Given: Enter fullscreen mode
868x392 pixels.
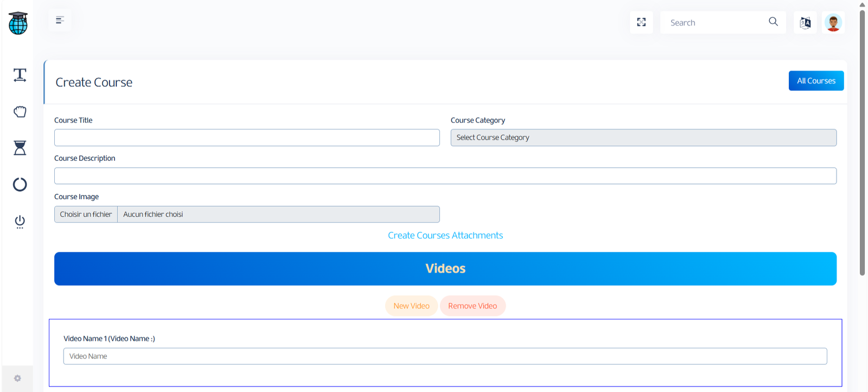Looking at the screenshot, I should click(641, 22).
